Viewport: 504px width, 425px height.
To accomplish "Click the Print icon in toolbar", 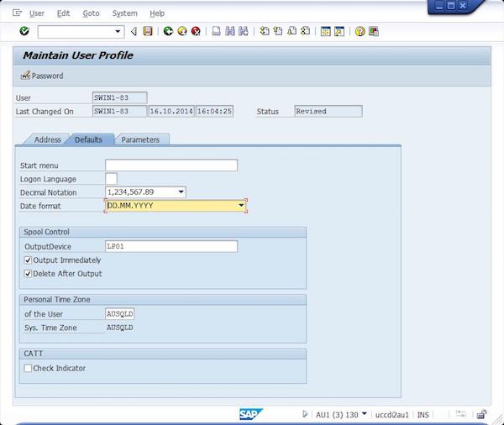I will coord(217,31).
